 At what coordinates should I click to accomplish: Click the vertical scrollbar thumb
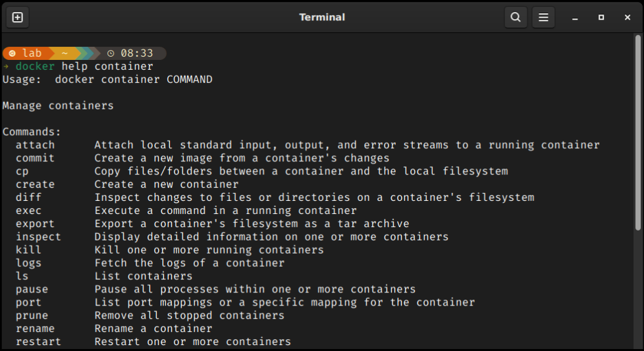pyautogui.click(x=638, y=132)
